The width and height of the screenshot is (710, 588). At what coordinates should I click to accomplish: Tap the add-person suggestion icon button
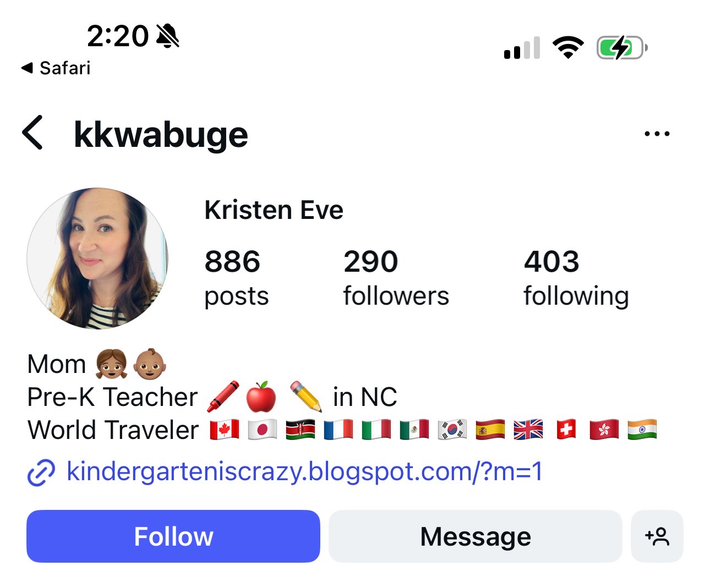point(657,536)
